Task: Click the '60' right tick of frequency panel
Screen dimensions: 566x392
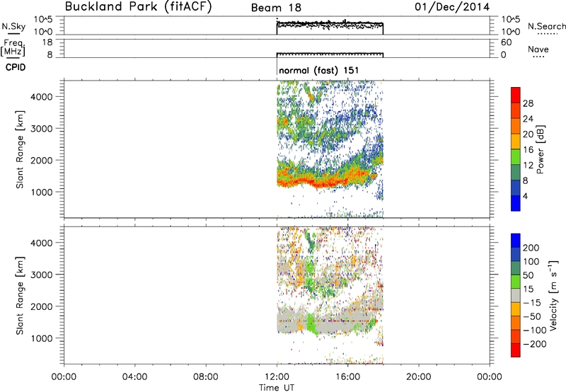Action: click(x=506, y=42)
